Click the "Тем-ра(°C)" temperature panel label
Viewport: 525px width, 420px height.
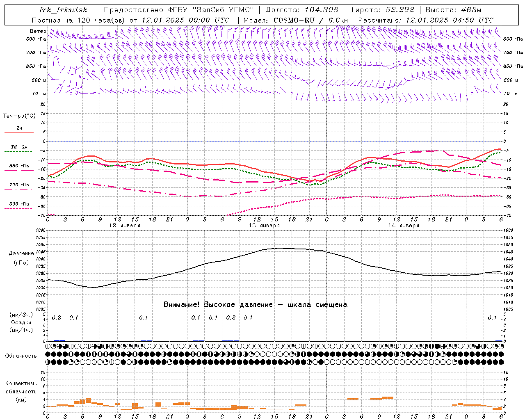coord(19,116)
